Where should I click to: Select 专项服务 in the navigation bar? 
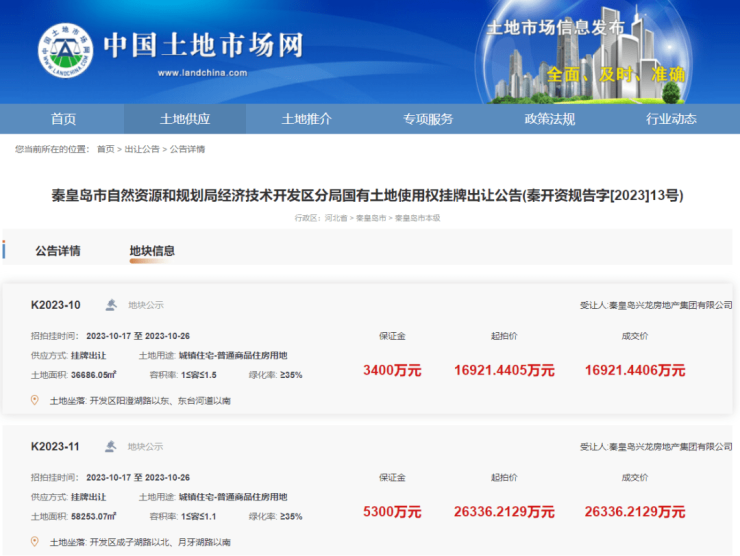428,119
